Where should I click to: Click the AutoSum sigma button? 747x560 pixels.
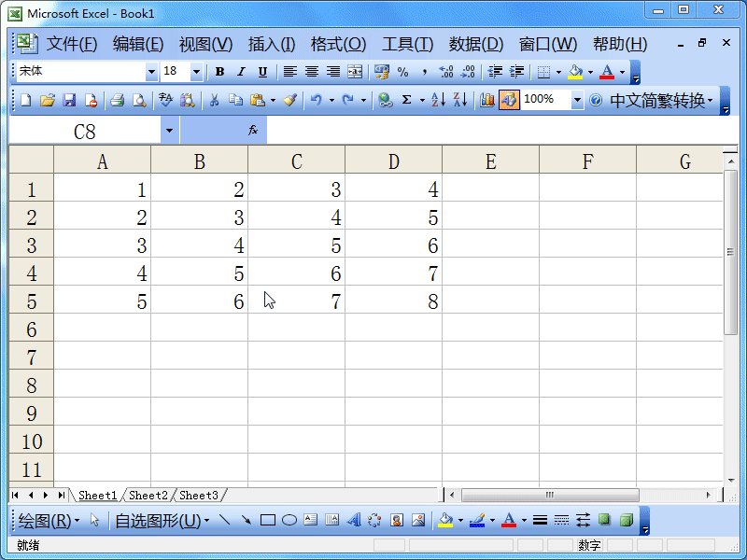tap(406, 101)
